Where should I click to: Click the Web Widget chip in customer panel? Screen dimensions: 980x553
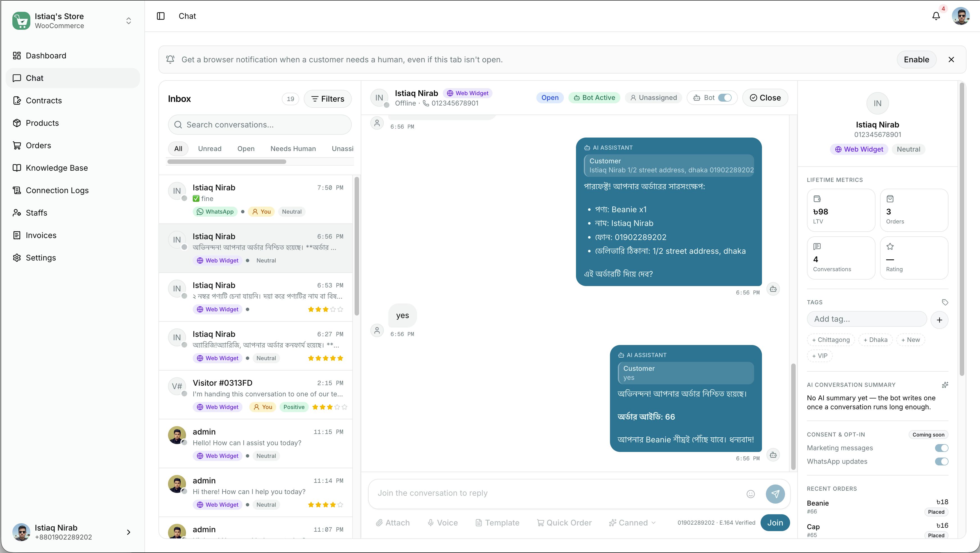click(859, 149)
